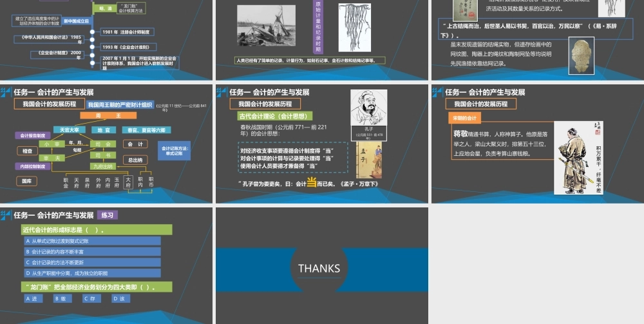Click the knotted rope drawing beside the purple label

(x=354, y=28)
